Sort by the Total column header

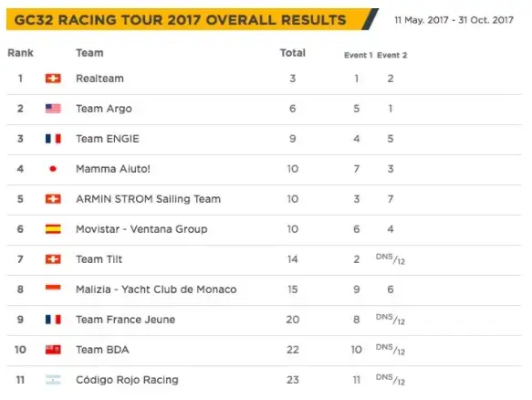tap(293, 53)
